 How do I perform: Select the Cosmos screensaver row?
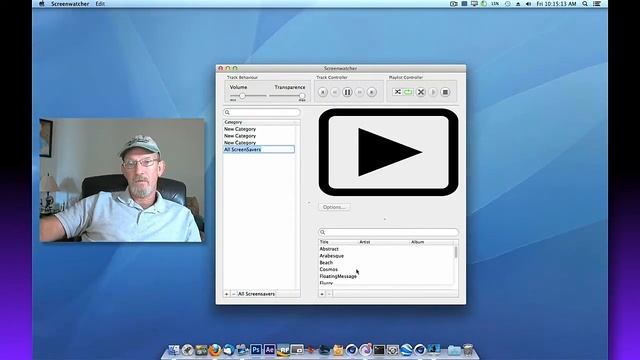click(386, 269)
